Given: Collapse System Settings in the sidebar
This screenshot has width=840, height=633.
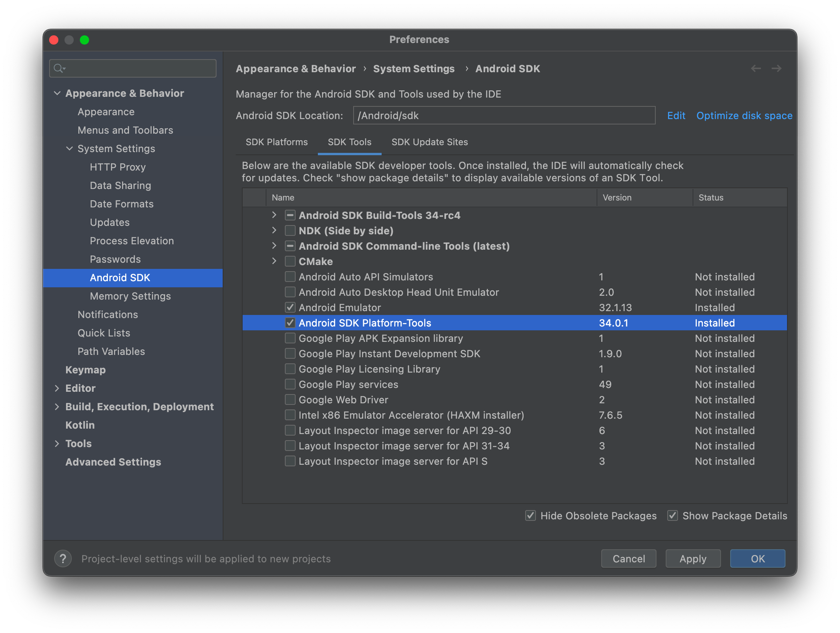Looking at the screenshot, I should (x=69, y=149).
